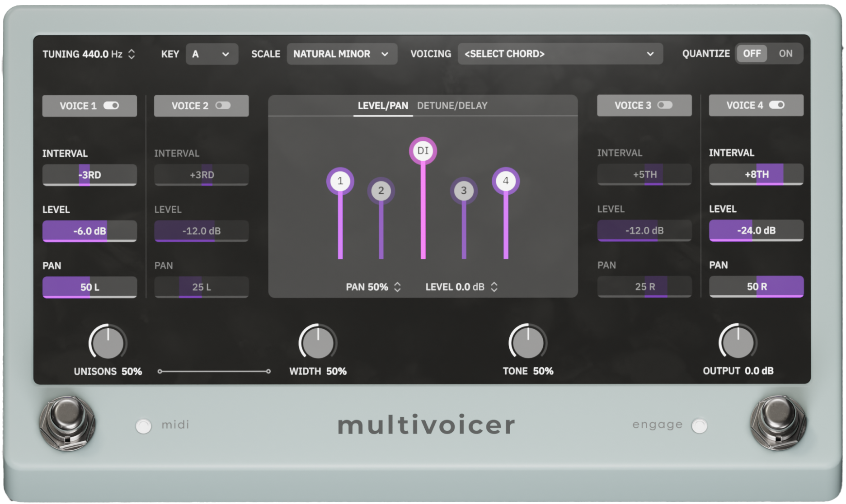The width and height of the screenshot is (846, 504).
Task: Click Voice 2 interval +3RD field
Action: pyautogui.click(x=202, y=175)
